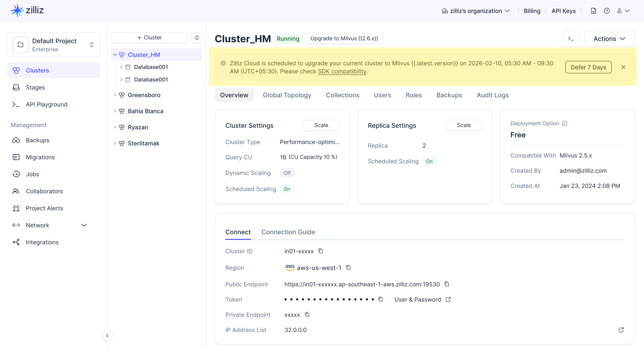Viewport: 644px width, 349px height.
Task: Expand the Sterlitamak cluster node
Action: point(115,143)
